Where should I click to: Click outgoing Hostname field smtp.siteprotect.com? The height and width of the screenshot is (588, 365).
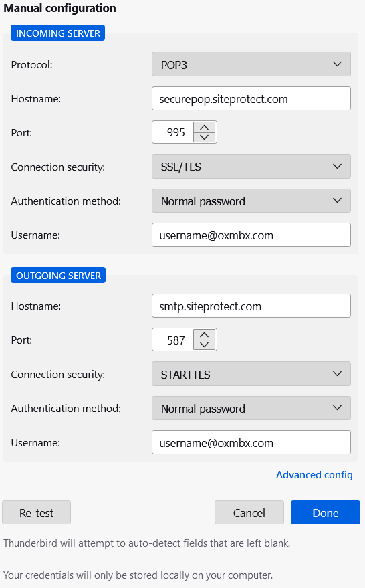[x=251, y=306]
